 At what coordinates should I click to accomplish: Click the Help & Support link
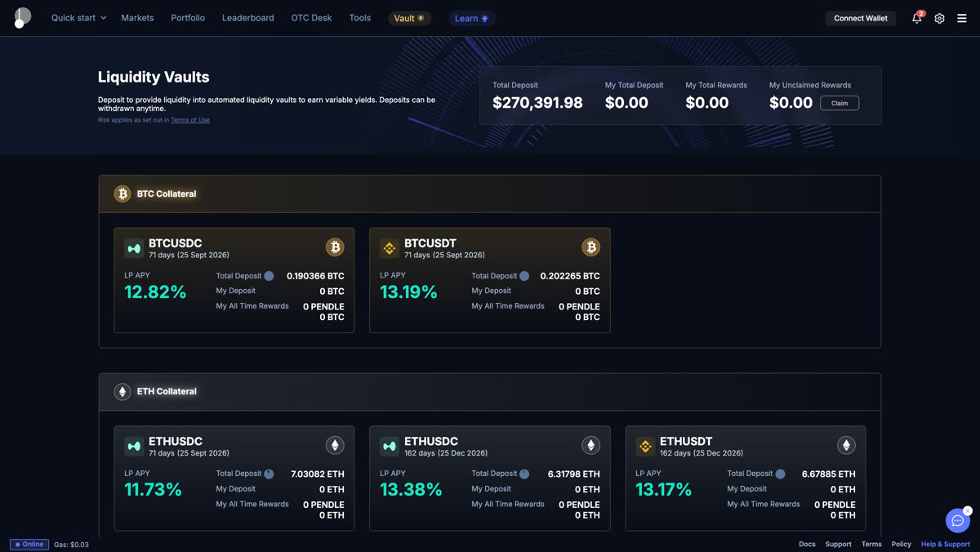point(946,544)
